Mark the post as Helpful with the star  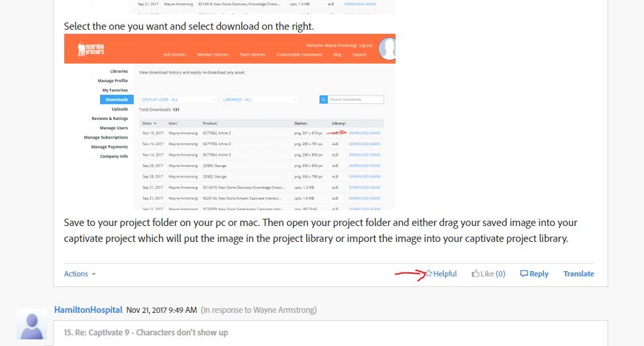[429, 274]
